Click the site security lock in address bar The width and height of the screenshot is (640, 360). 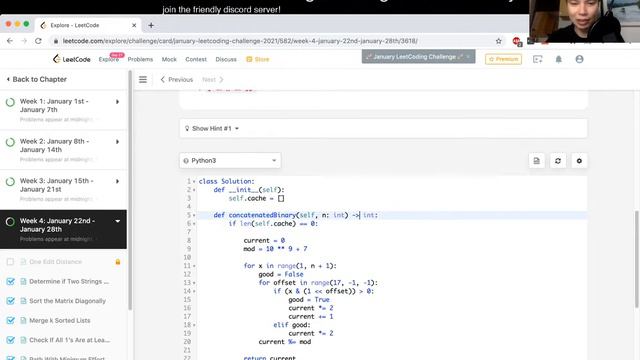click(x=56, y=41)
